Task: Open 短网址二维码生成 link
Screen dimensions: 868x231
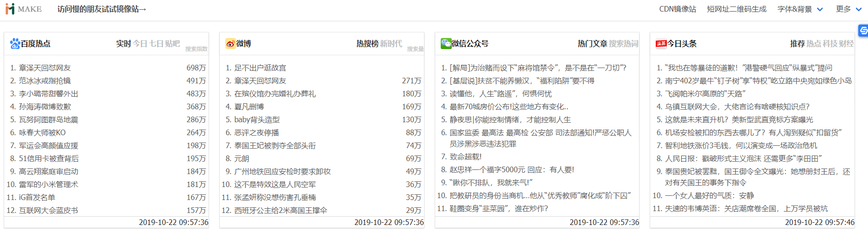Action: (736, 9)
